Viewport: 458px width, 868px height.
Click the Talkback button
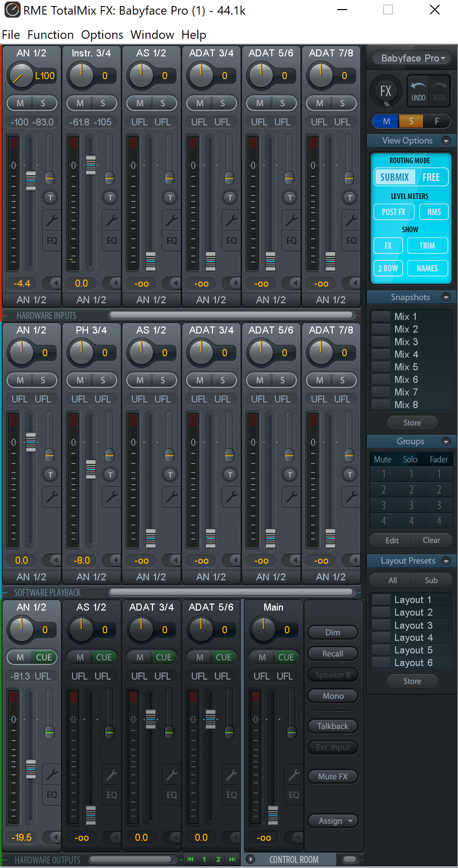(x=333, y=726)
